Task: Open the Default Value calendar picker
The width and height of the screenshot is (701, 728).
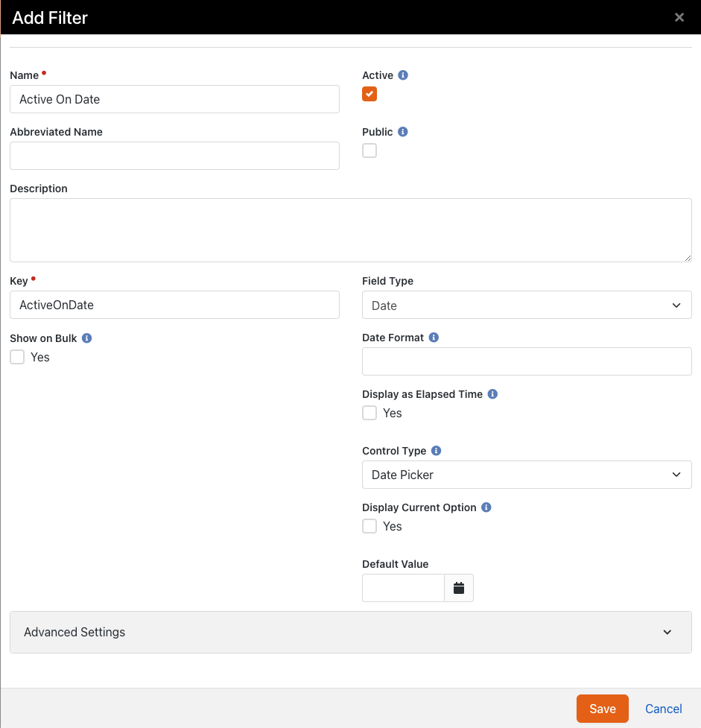Action: [459, 588]
